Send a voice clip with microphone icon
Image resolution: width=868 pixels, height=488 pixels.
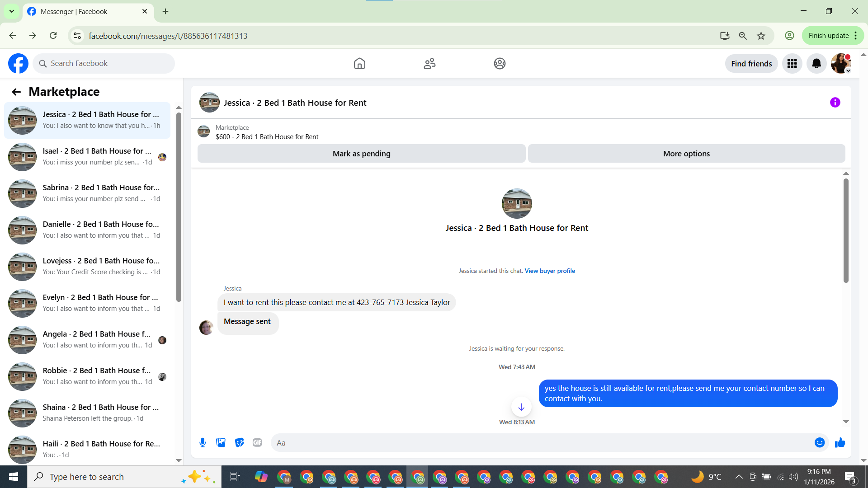click(x=203, y=443)
